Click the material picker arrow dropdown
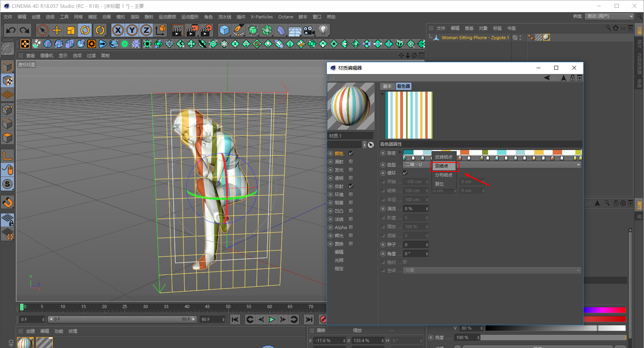644x348 pixels. pyautogui.click(x=364, y=145)
